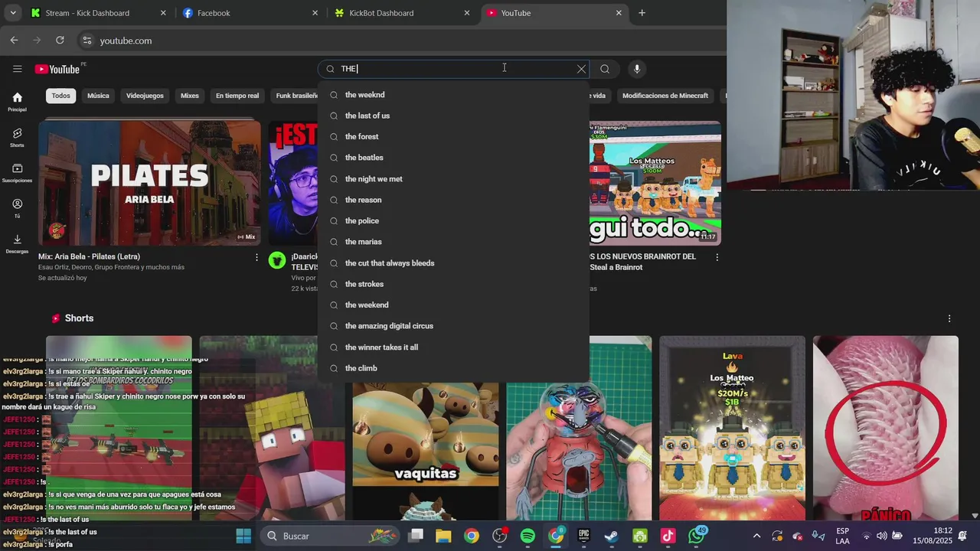Close the Facebook tab
This screenshot has height=551, width=980.
coord(315,13)
